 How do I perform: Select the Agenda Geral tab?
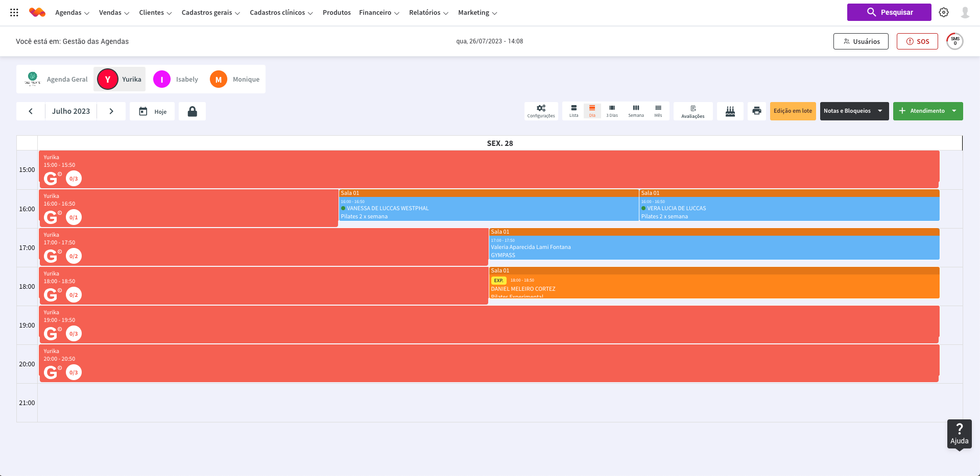[56, 79]
